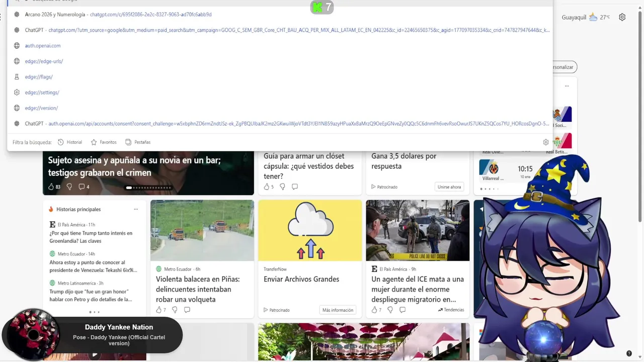The image size is (644, 362).
Task: Filter search by Favoritos
Action: click(104, 142)
